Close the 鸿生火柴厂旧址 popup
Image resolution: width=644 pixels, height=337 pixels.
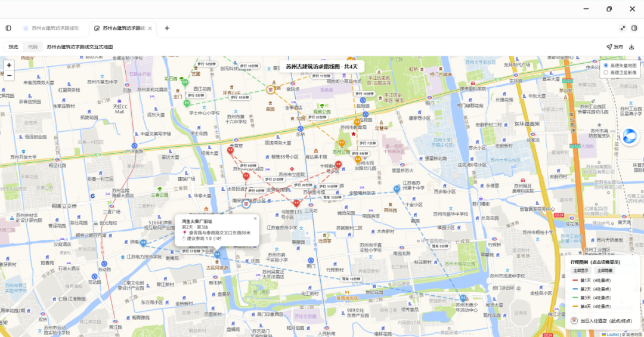click(255, 219)
